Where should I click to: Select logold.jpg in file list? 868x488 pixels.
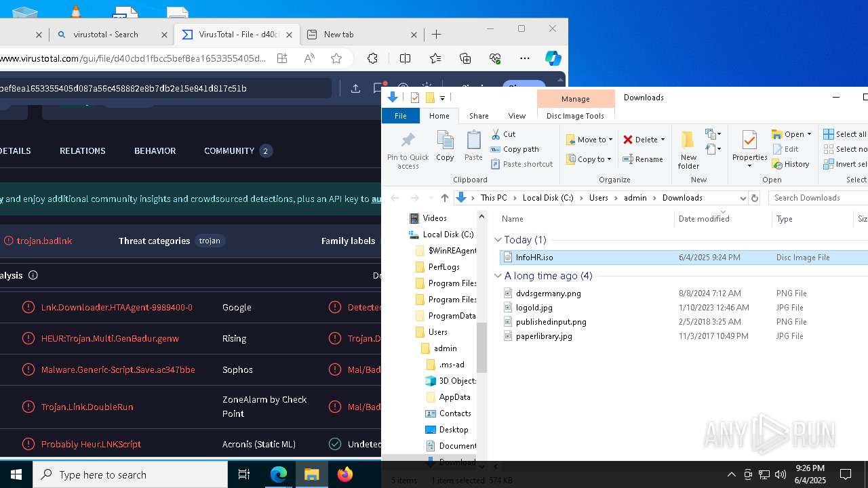[534, 308]
